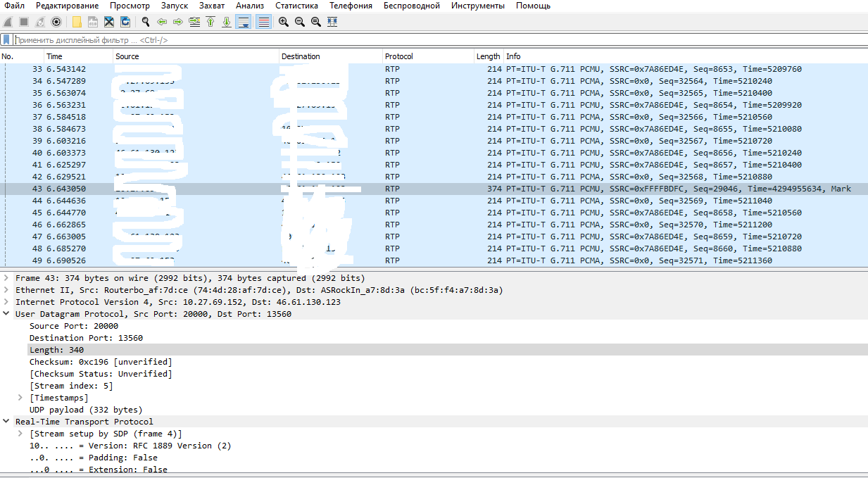
Task: Open capture options gear icon
Action: (56, 22)
